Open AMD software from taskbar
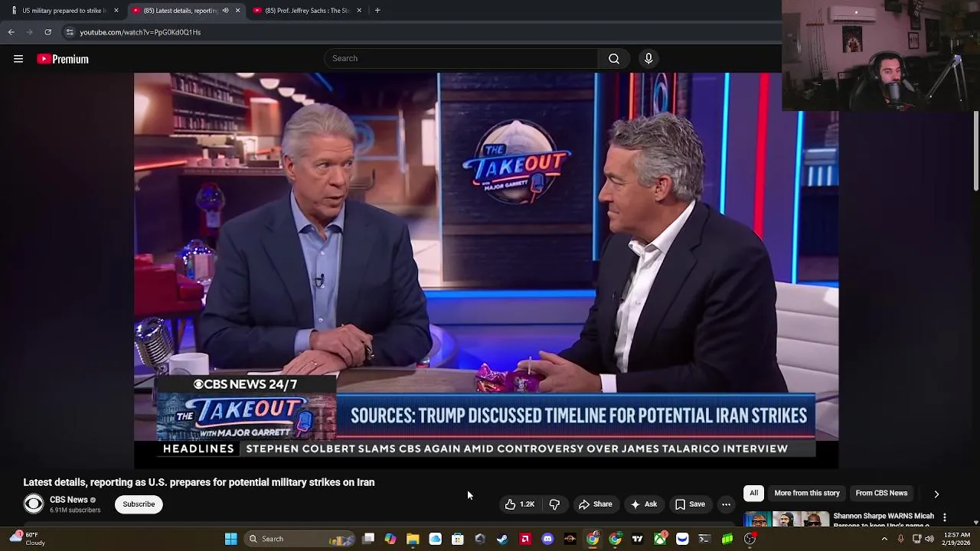 pyautogui.click(x=525, y=539)
